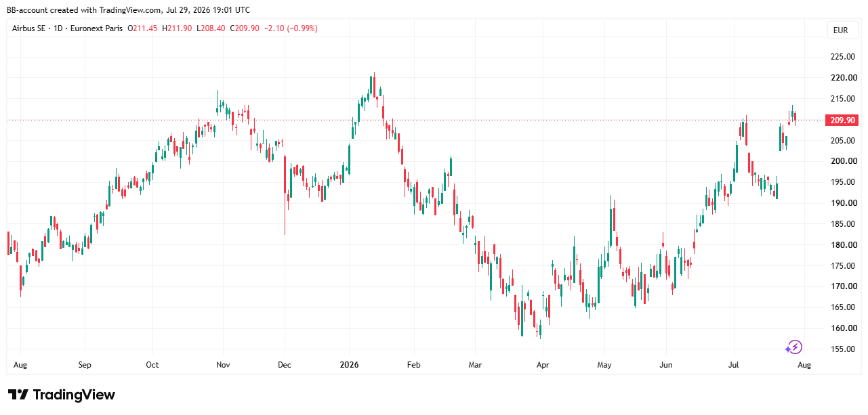Click the 165.00 price axis label
The height and width of the screenshot is (415, 868).
pyautogui.click(x=844, y=307)
